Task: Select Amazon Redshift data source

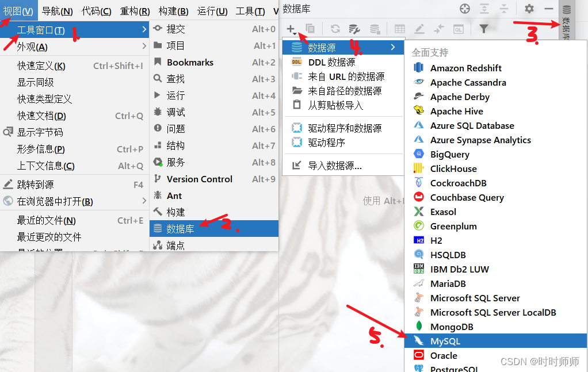Action: pyautogui.click(x=496, y=68)
